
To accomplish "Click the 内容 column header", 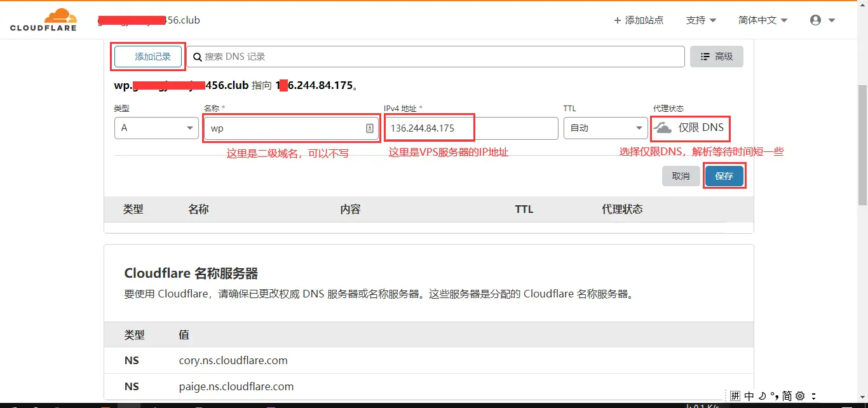I will pos(350,209).
